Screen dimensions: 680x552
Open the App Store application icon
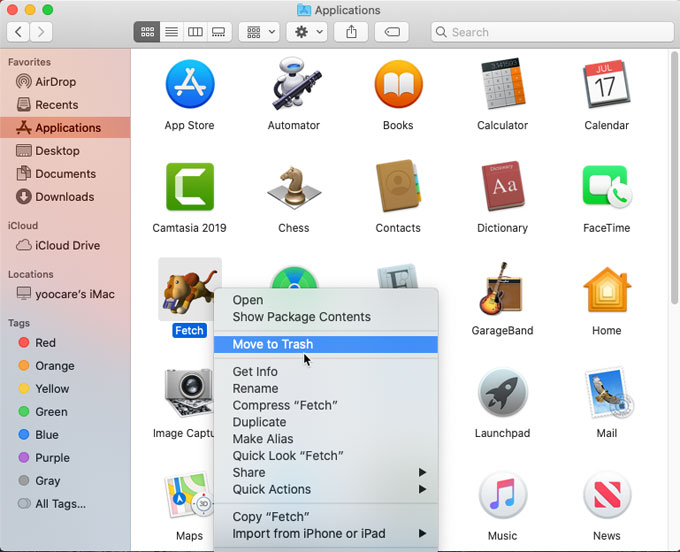(189, 85)
